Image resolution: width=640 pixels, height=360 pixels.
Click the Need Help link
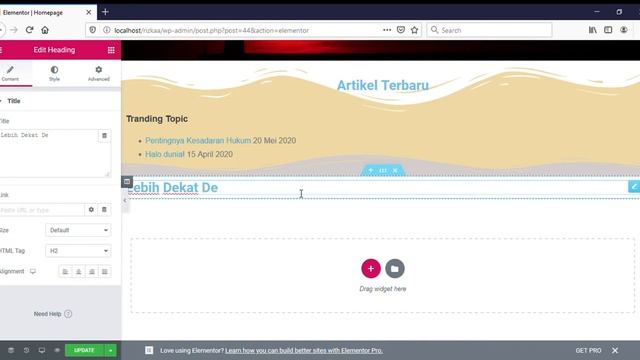[53, 314]
